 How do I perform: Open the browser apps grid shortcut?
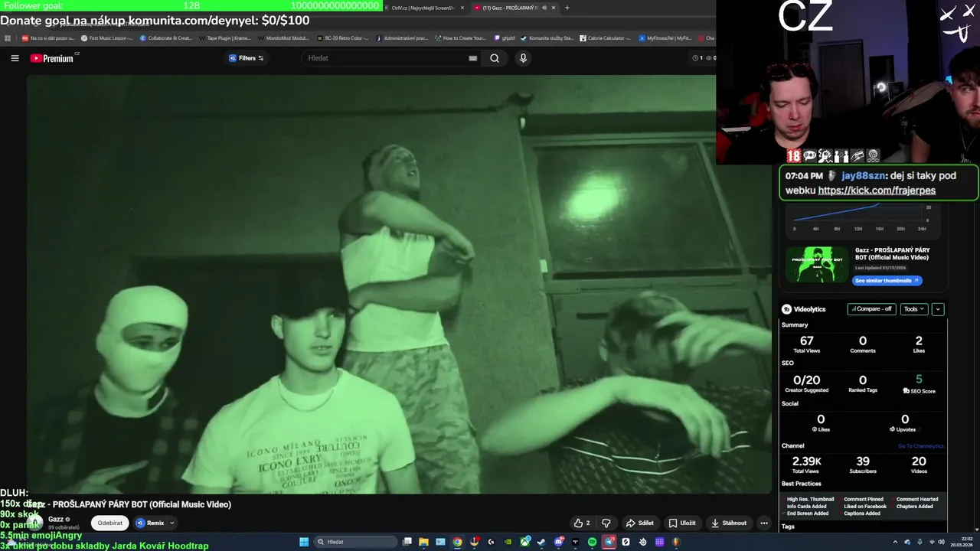[8, 37]
